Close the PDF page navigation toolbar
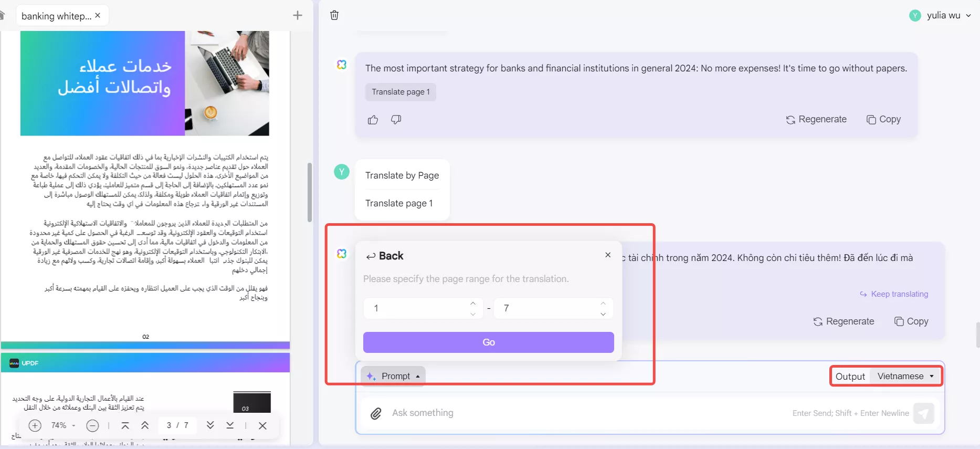Viewport: 980px width, 449px height. [x=263, y=425]
